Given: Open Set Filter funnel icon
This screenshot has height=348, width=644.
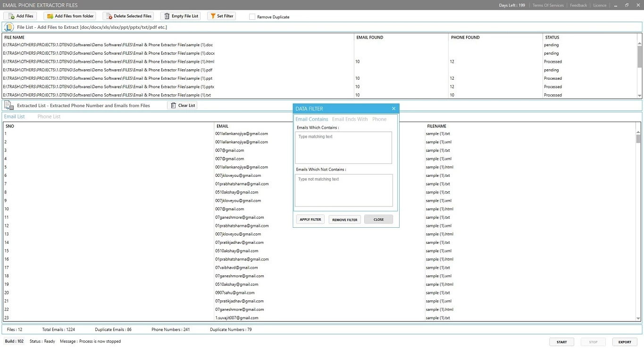Looking at the screenshot, I should pos(213,16).
